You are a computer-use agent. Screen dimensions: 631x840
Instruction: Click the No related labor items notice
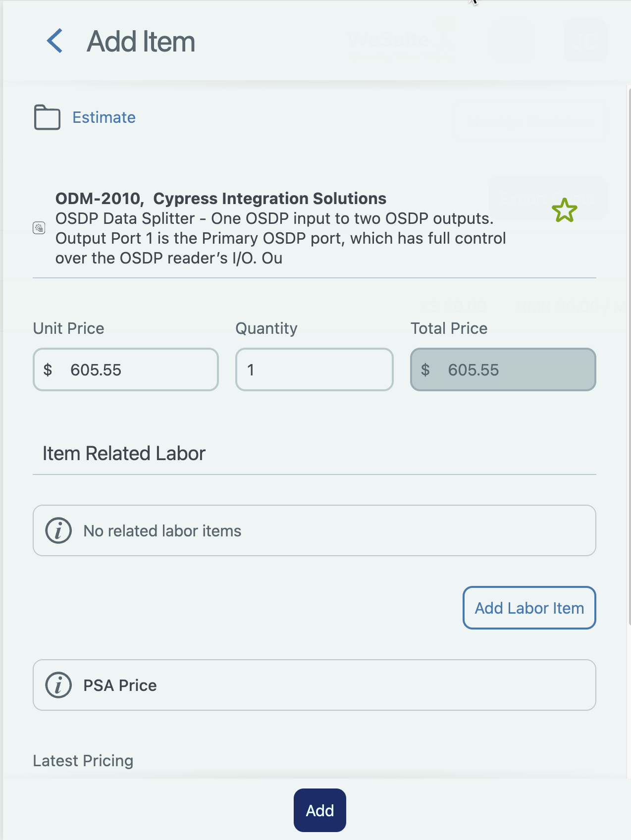[315, 530]
